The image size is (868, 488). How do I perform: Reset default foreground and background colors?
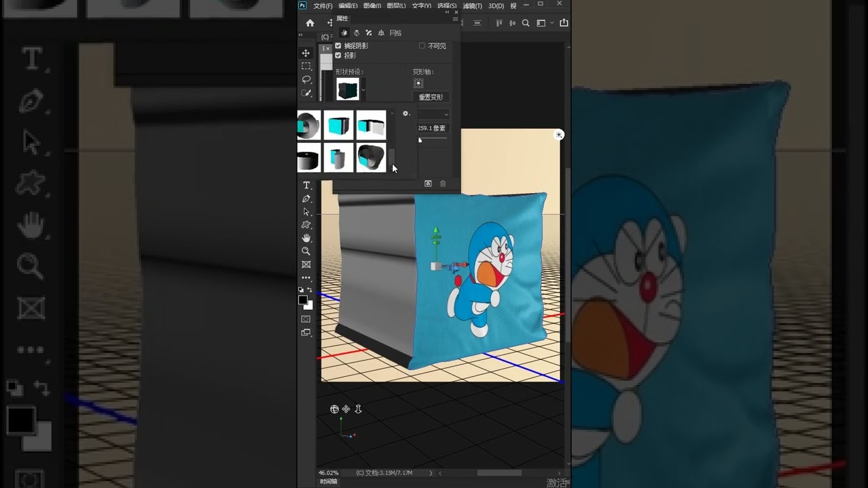[x=302, y=290]
